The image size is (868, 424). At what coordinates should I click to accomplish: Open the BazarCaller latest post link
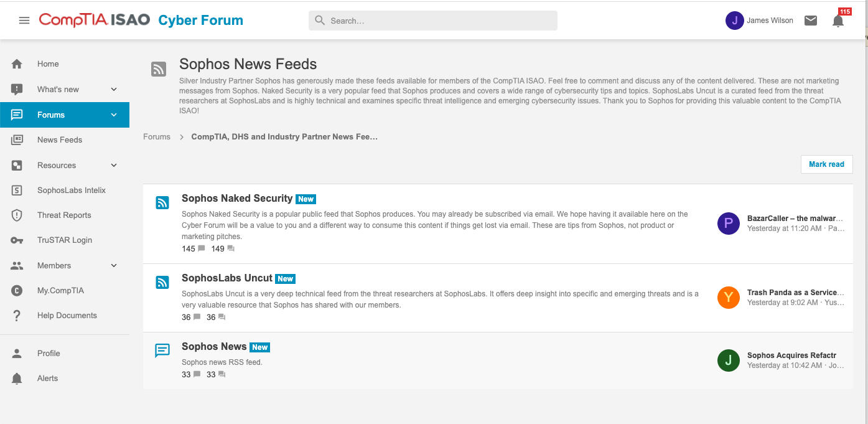click(796, 219)
